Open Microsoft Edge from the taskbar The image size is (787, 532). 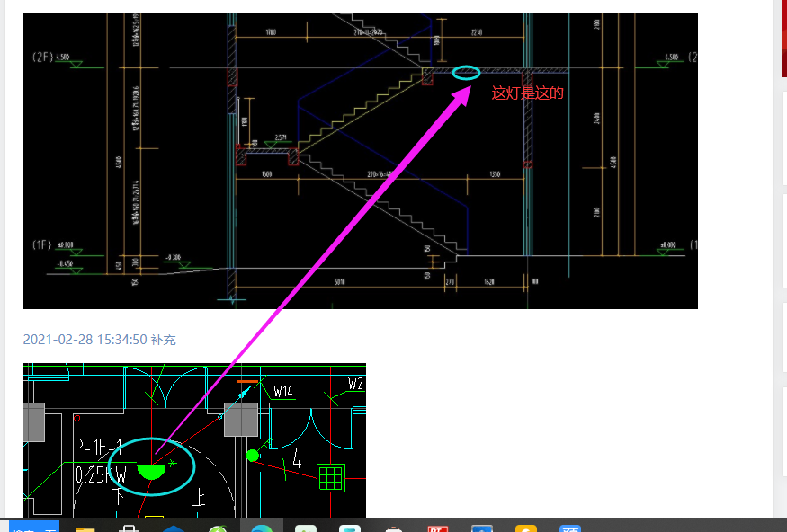[262, 528]
